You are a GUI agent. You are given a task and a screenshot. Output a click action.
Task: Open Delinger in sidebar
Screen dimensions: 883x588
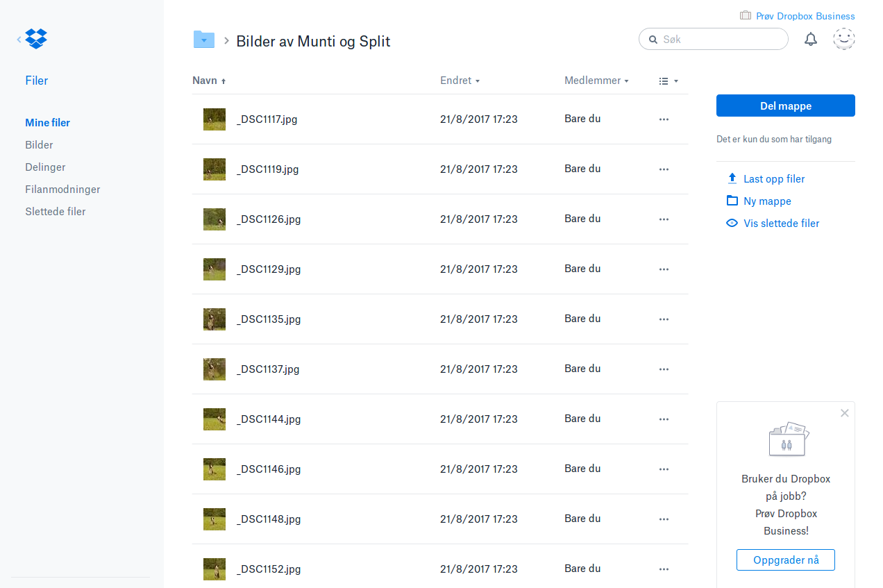pyautogui.click(x=46, y=167)
